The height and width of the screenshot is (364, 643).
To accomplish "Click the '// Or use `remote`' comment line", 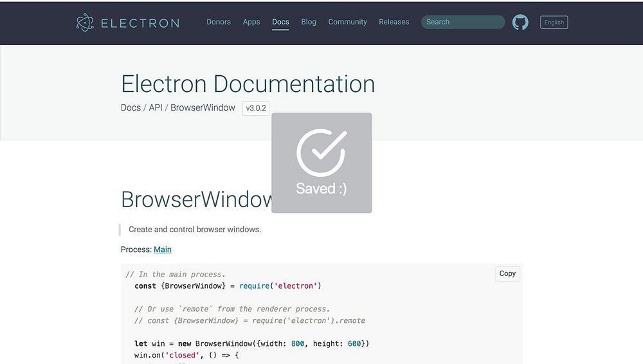I will (232, 309).
